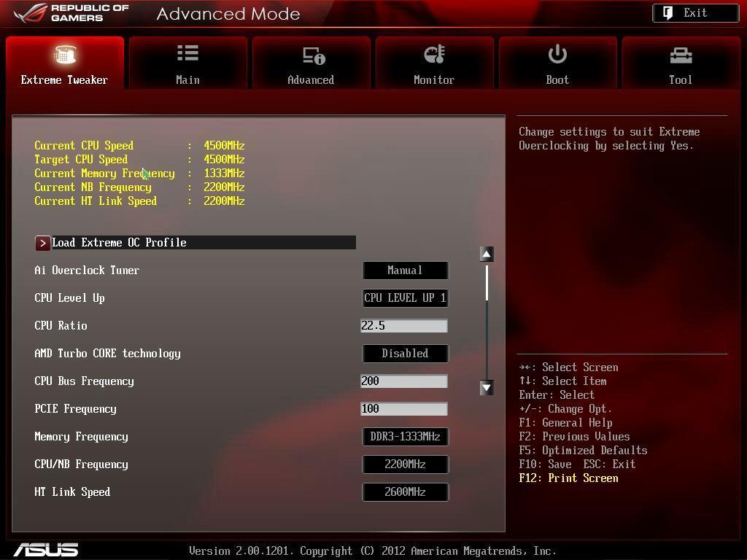Screen dimensions: 747x560
Task: Click the scroll down arrow
Action: tap(487, 388)
